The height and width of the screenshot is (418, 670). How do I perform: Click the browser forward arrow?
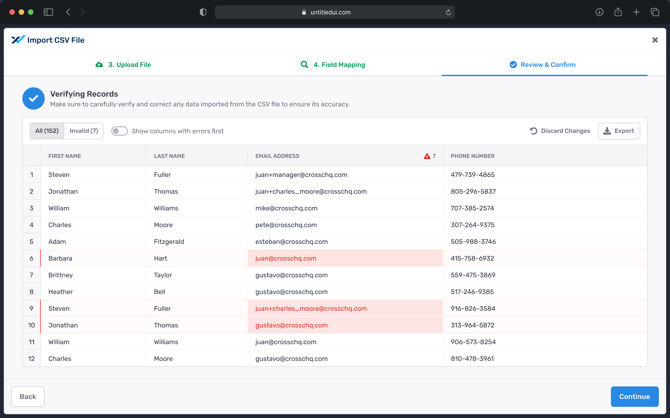(82, 12)
